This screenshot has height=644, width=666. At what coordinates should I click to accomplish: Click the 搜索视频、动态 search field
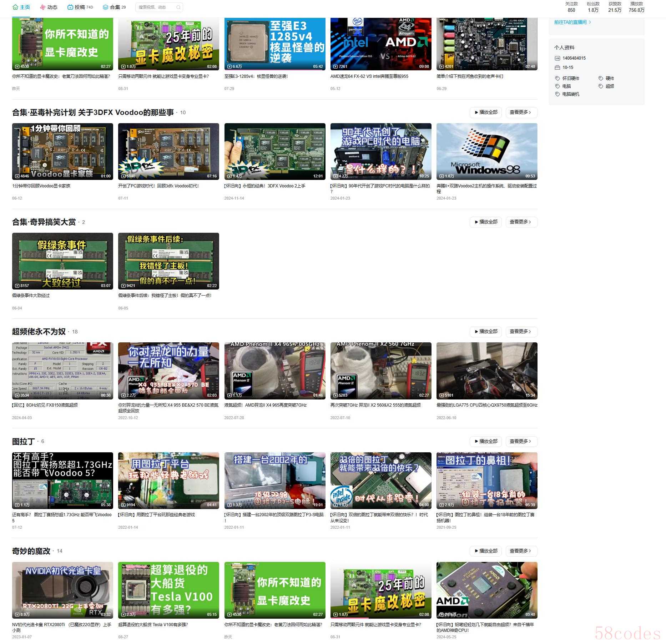coord(156,7)
